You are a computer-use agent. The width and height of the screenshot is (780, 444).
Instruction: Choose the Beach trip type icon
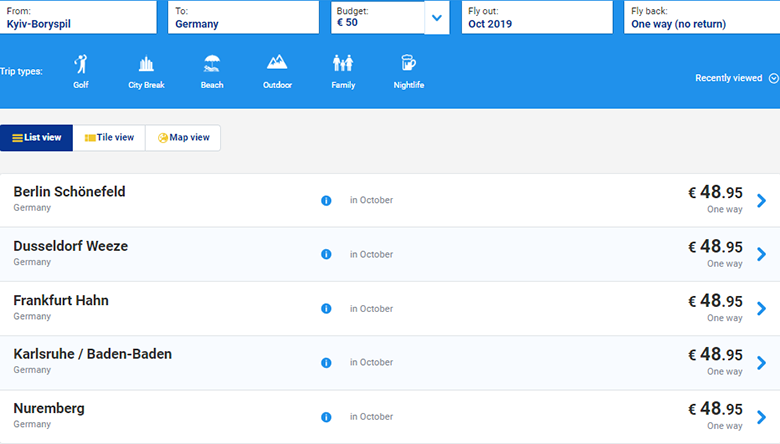(x=211, y=65)
